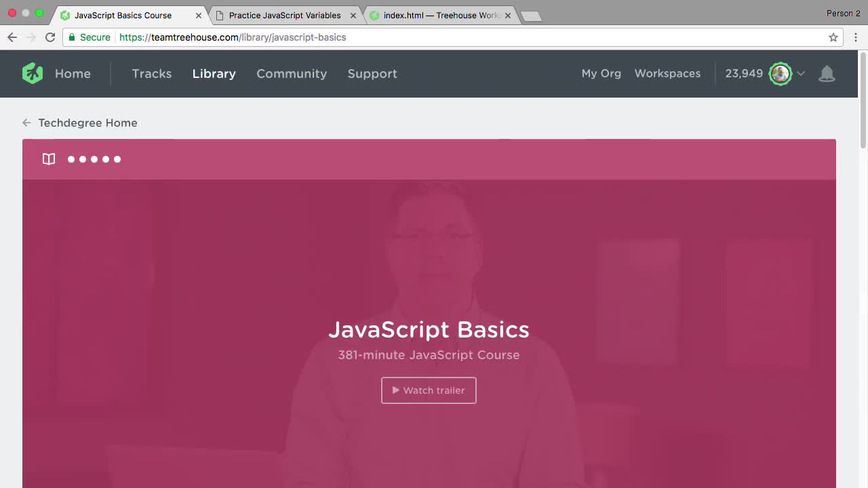
Task: Go back using the browser back arrow
Action: pos(12,37)
